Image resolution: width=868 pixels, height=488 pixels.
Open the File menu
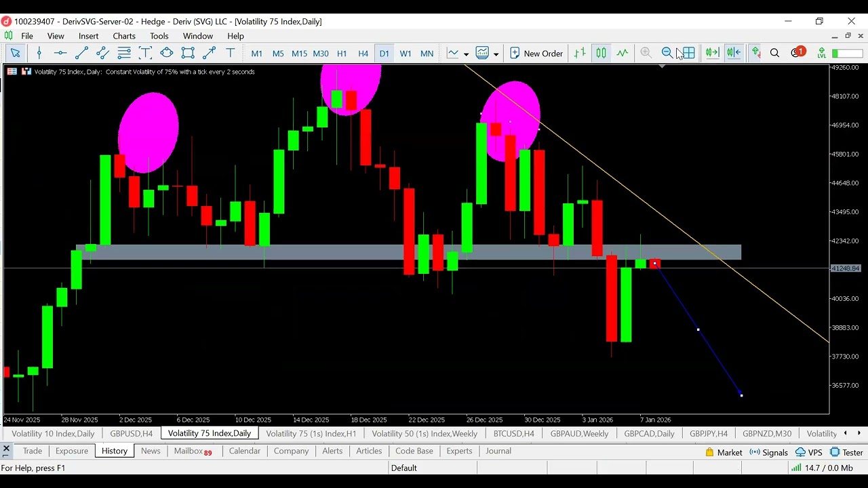coord(27,36)
